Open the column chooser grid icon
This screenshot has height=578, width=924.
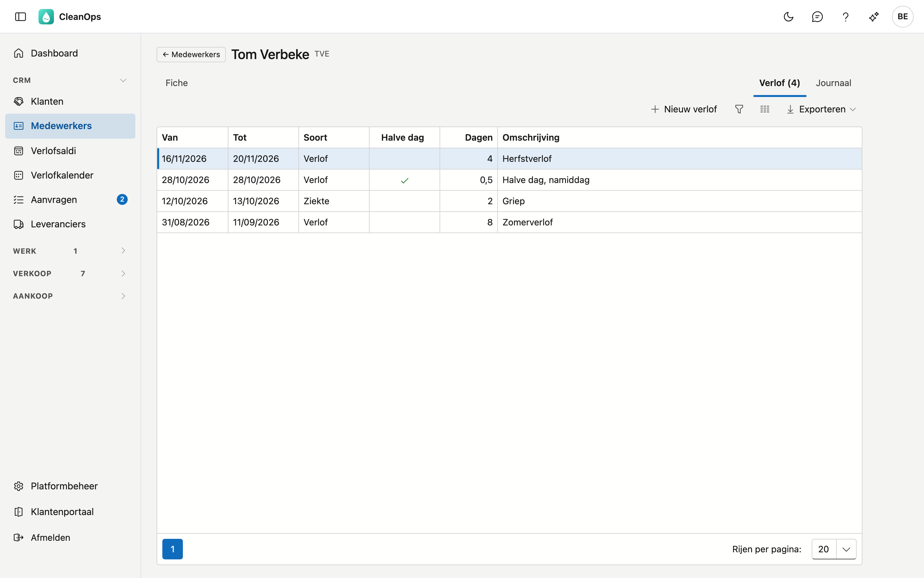coord(765,109)
